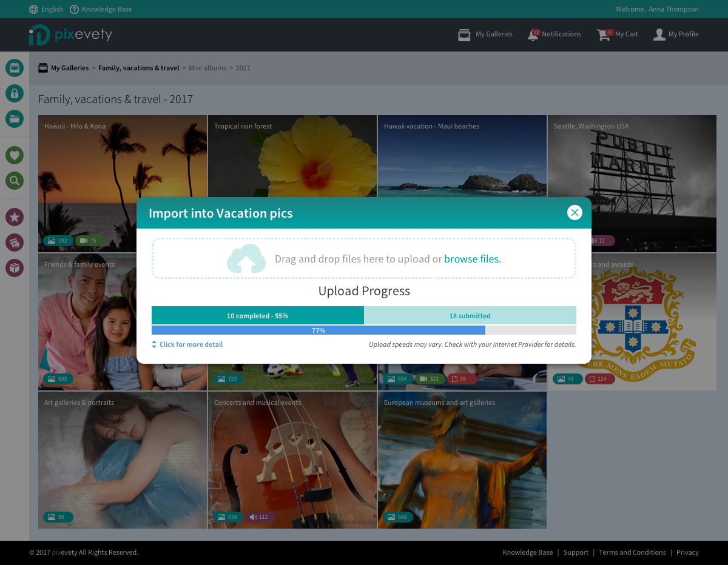The image size is (728, 565).
Task: Click Welcome, Anna Thompson text
Action: [657, 9]
